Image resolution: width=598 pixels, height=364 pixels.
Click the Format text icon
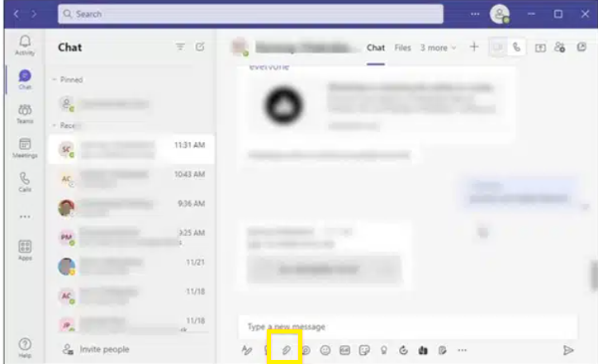[247, 350]
